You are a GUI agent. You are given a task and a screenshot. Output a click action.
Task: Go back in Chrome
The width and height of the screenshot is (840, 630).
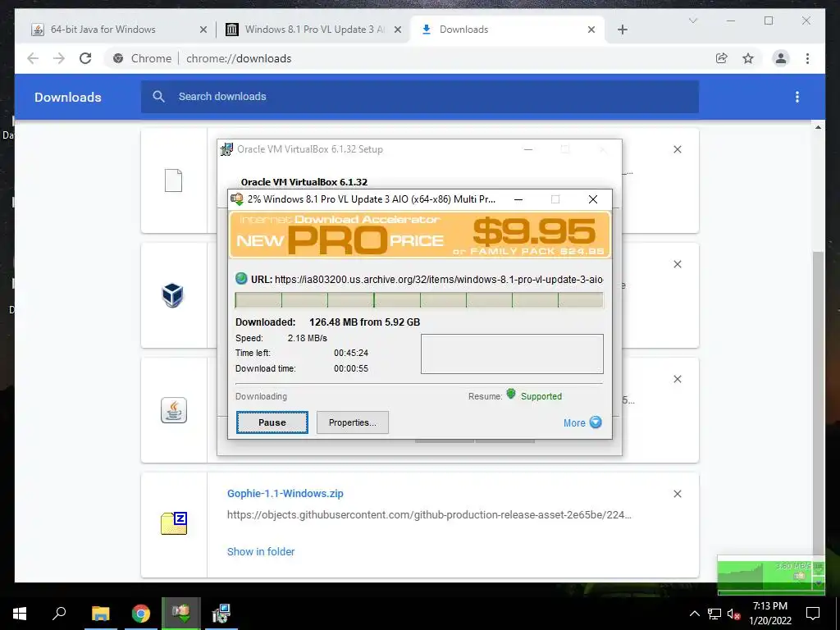(33, 58)
